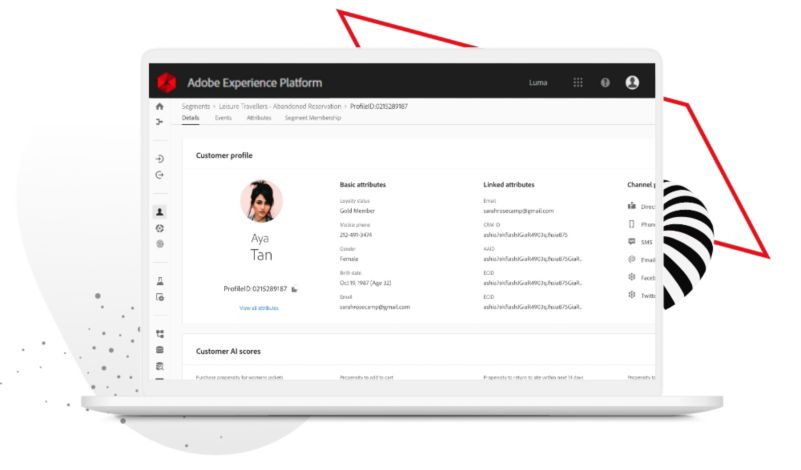Open Sources, the inward arrow sidebar icon
Screen dimensions: 801x470
coord(159,159)
